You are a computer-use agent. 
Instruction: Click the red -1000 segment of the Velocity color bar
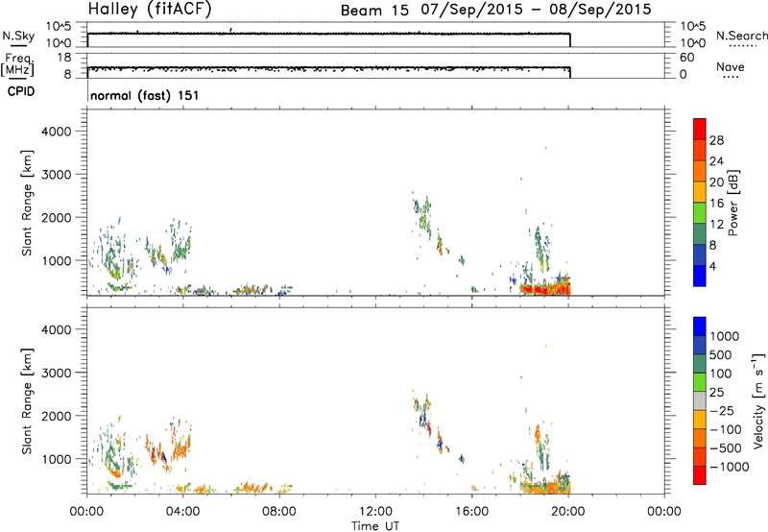(700, 475)
